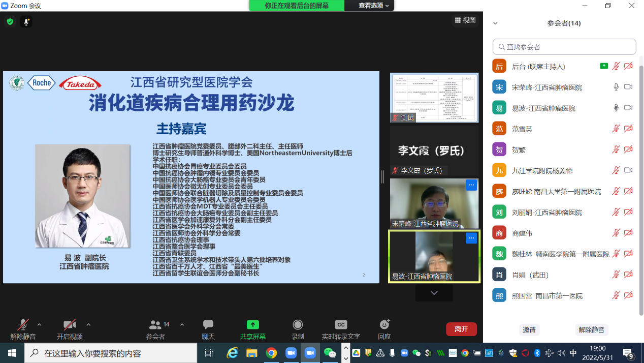This screenshot has height=363, width=644.
Task: Unmute using the 解除静音 microphone button
Action: [23, 329]
